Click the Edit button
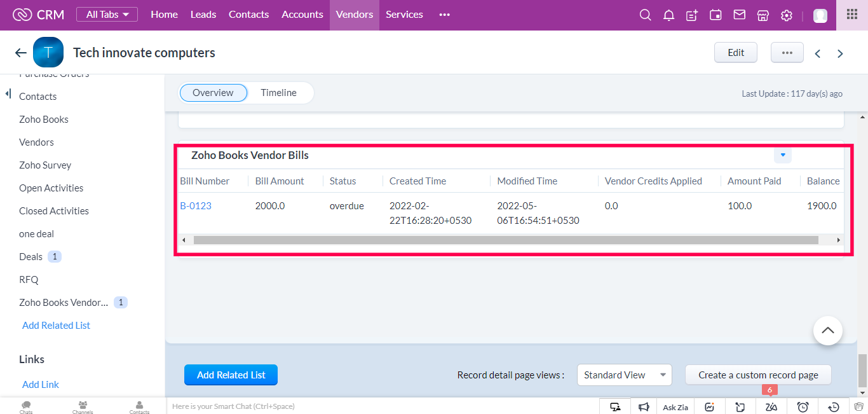Screen dimensions: 868x414 736,53
